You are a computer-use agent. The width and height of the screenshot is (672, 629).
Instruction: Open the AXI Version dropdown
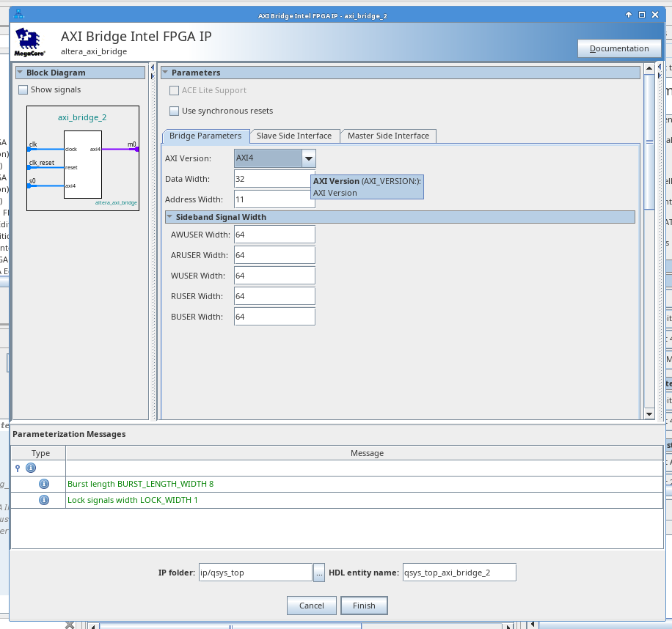click(309, 158)
